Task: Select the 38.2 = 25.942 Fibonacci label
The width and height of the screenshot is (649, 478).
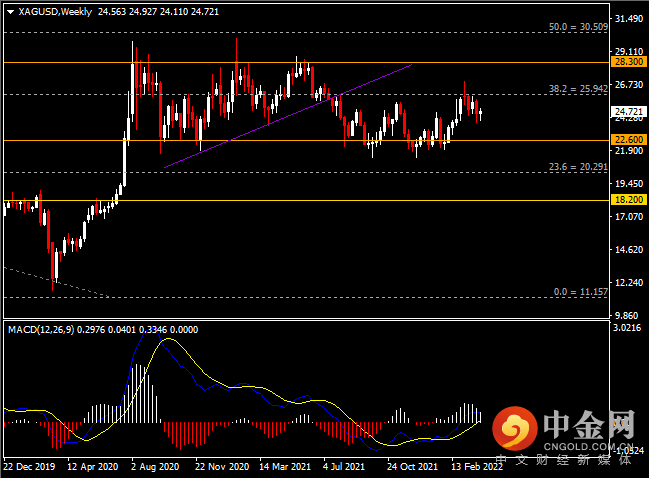Action: click(x=578, y=89)
